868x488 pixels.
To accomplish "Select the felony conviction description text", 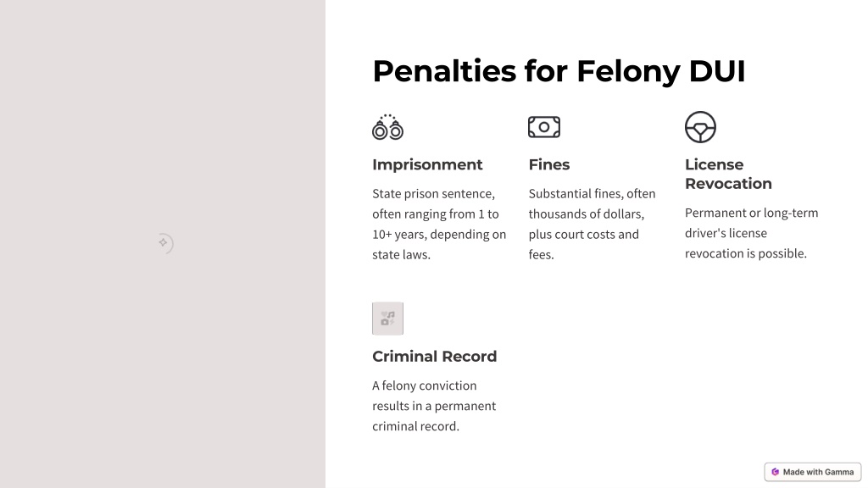I will click(434, 406).
